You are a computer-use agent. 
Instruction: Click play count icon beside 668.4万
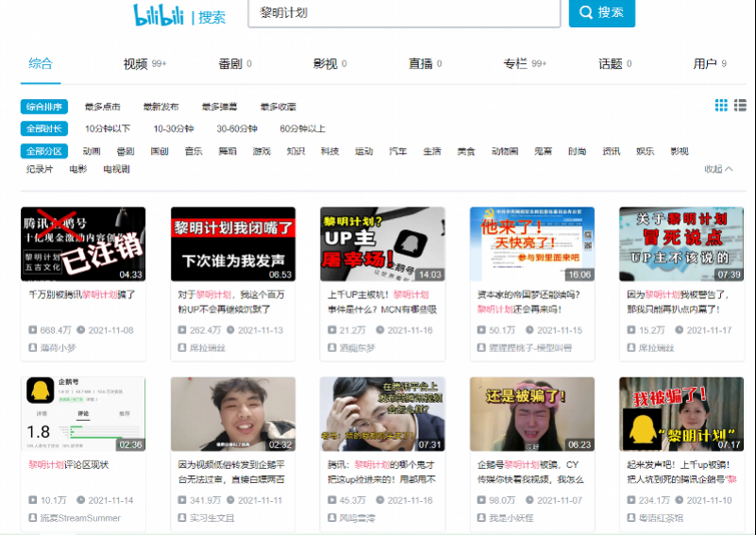coord(32,330)
